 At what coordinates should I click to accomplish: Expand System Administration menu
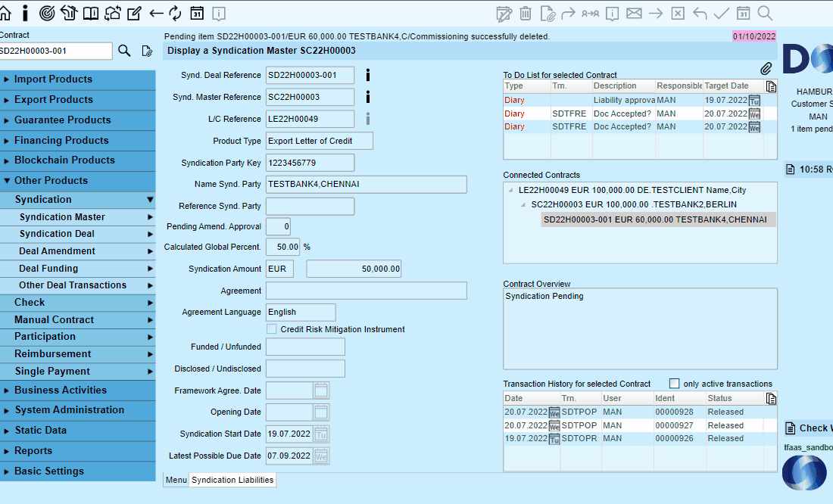77,410
